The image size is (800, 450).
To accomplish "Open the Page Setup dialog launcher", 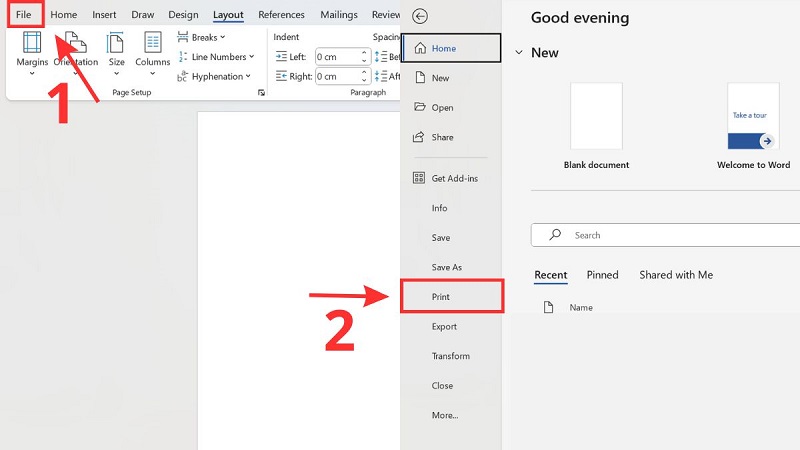I will (262, 92).
